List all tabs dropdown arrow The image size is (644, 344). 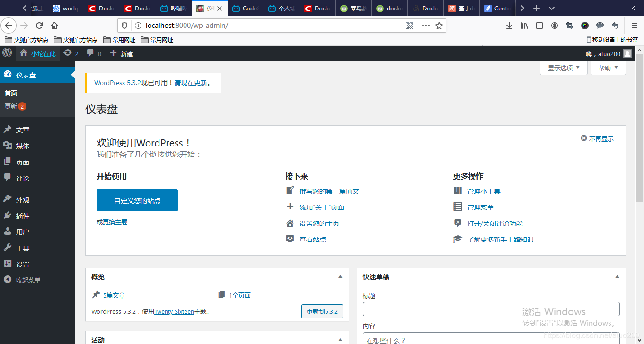[552, 8]
